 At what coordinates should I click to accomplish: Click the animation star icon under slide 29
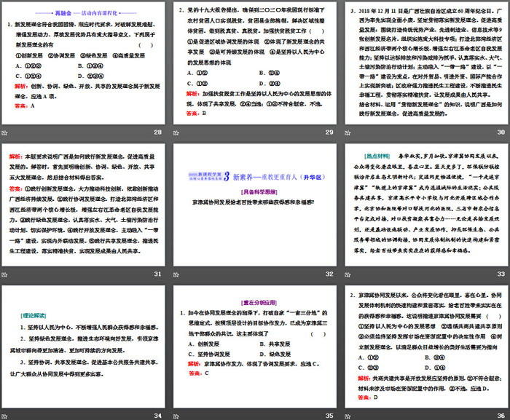[x=176, y=132]
